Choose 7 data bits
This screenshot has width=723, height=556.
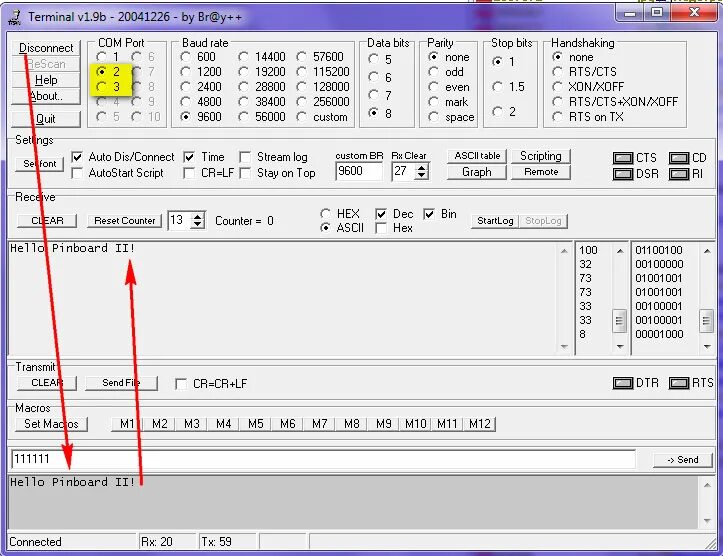pyautogui.click(x=373, y=95)
